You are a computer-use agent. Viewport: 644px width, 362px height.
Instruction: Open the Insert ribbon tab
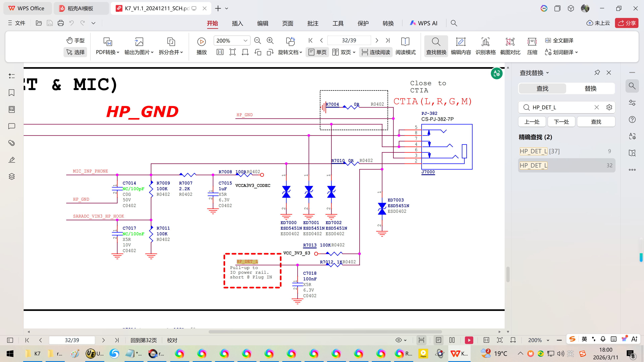(237, 23)
